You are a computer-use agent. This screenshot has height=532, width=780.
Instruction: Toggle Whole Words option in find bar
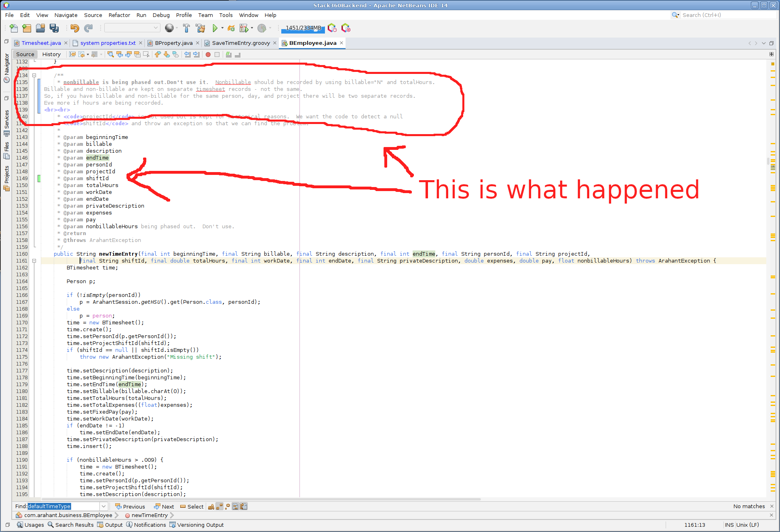coord(219,507)
